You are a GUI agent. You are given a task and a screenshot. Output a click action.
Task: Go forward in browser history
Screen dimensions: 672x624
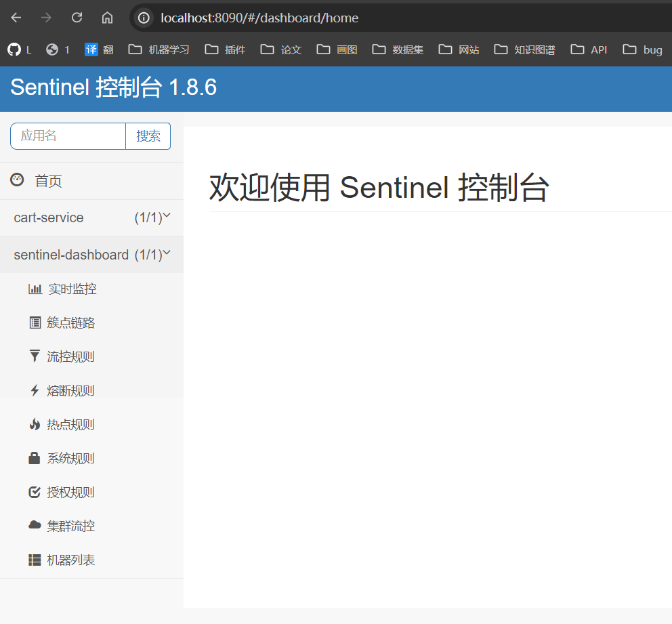click(x=46, y=18)
